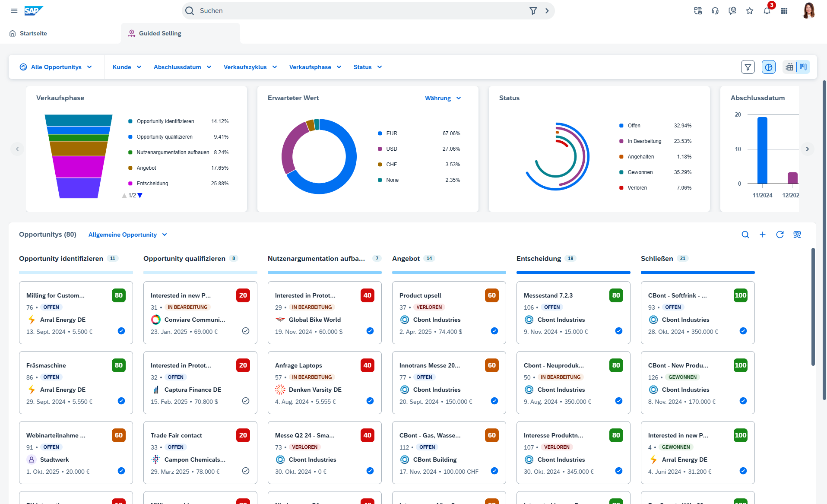Toggle checkmark on Interested in new P… 31 card

click(x=246, y=331)
